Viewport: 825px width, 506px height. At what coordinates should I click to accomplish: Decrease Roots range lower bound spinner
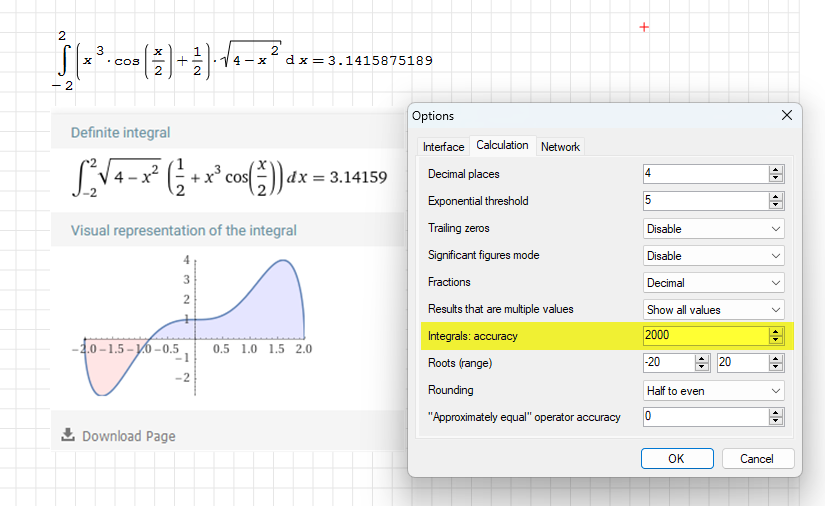click(701, 367)
